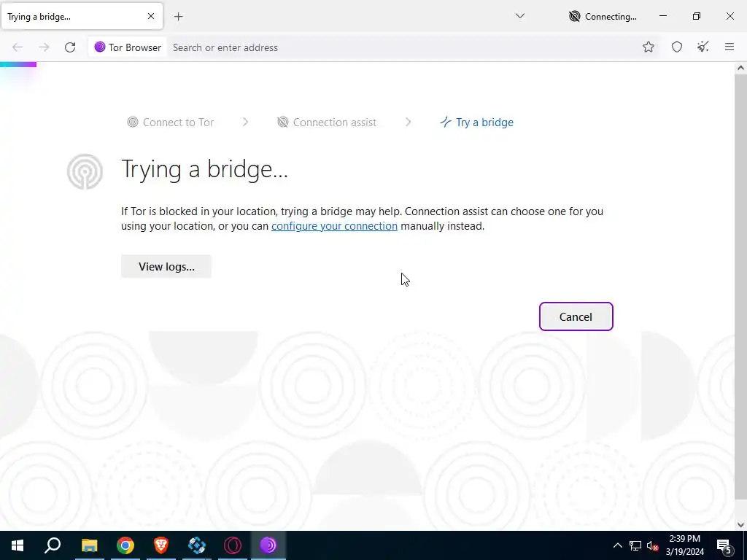Image resolution: width=747 pixels, height=560 pixels.
Task: Click the New Identity broom icon
Action: coord(703,47)
